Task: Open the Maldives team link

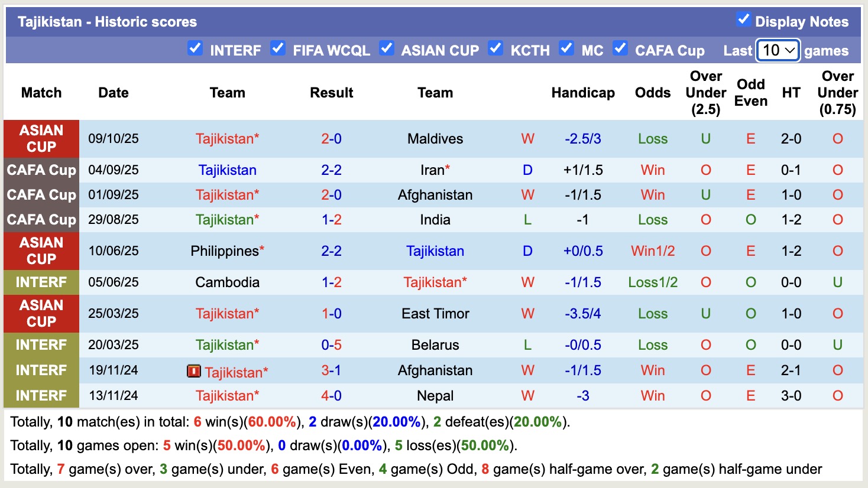Action: [435, 139]
